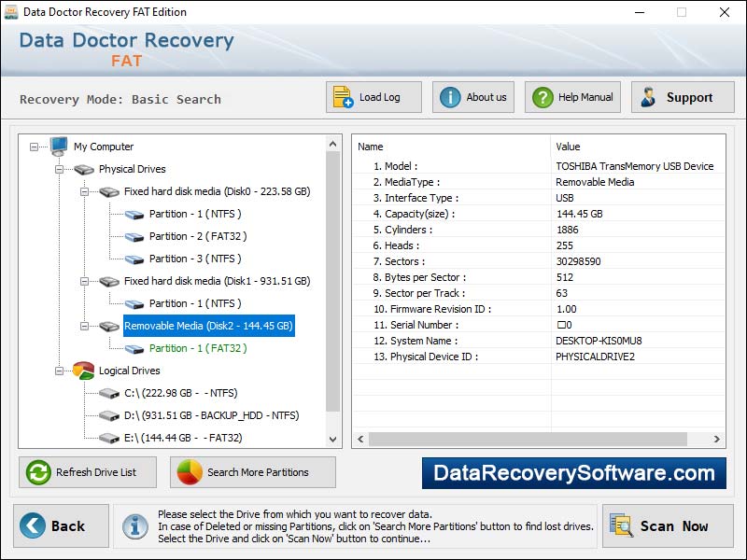The image size is (747, 560).
Task: Click the info icon beside the instructions text
Action: [135, 525]
